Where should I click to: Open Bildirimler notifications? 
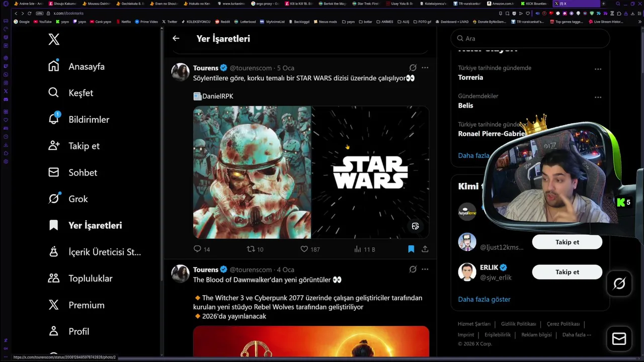pos(78,119)
